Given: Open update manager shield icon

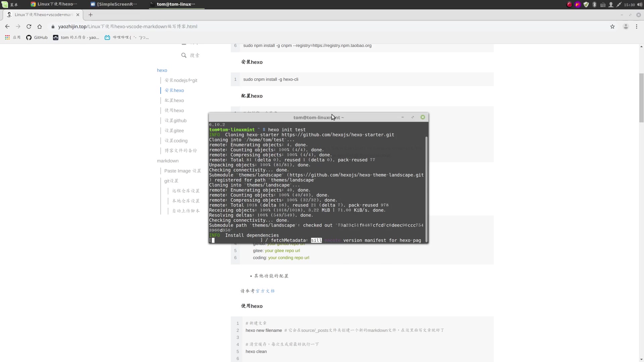Looking at the screenshot, I should click(x=586, y=4).
